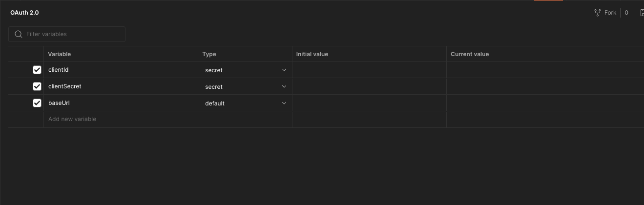The image size is (644, 205).
Task: Click the OAuth 2.0 environment title
Action: coord(24,13)
